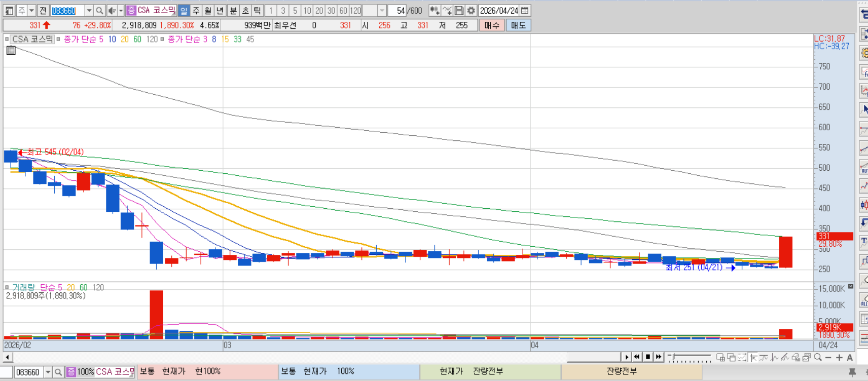This screenshot has width=868, height=381.
Task: Select the arrow pointer tool in right sidebar
Action: (x=864, y=109)
